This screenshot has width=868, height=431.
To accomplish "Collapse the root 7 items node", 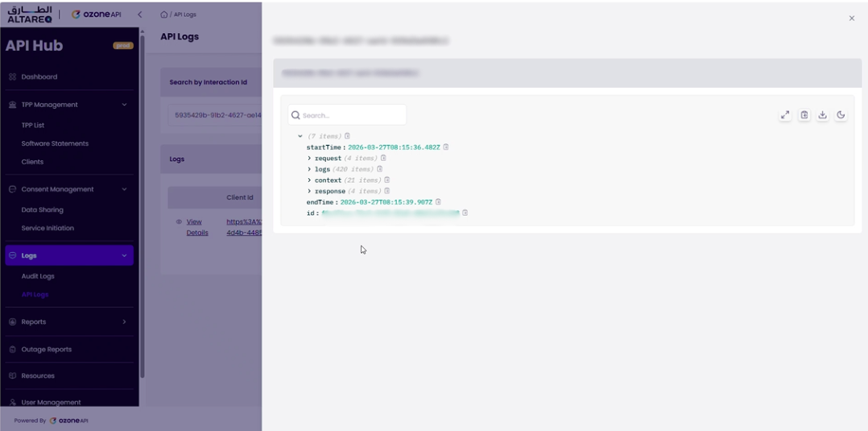I will pyautogui.click(x=300, y=136).
